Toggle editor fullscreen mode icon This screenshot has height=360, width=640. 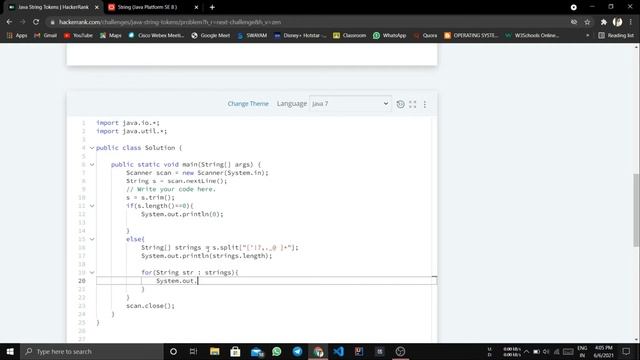point(413,104)
